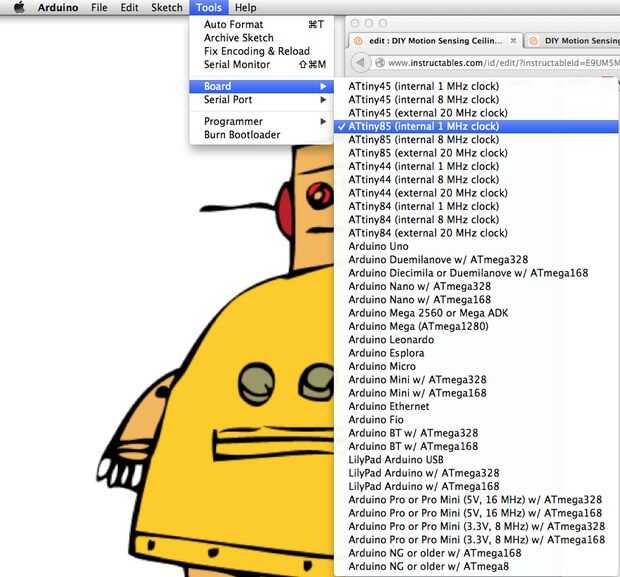Image resolution: width=620 pixels, height=577 pixels.
Task: Choose Arduino Nano w/ ATmega328
Action: coord(476,286)
